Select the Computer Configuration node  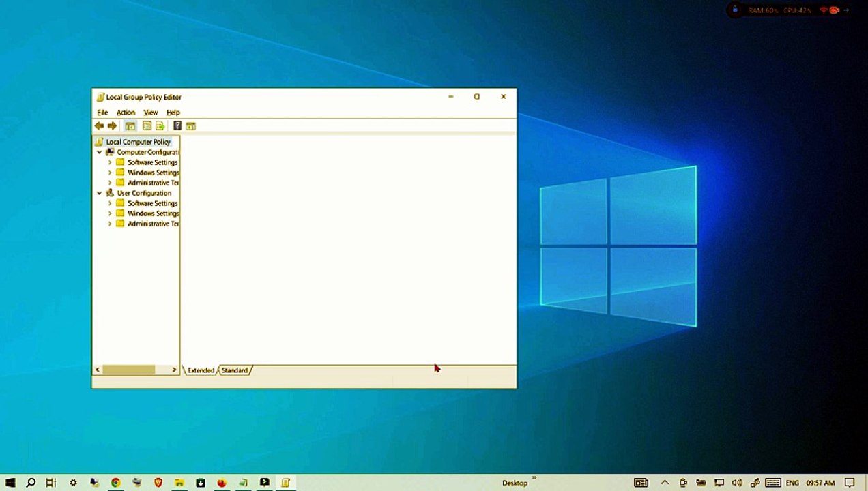pyautogui.click(x=148, y=152)
